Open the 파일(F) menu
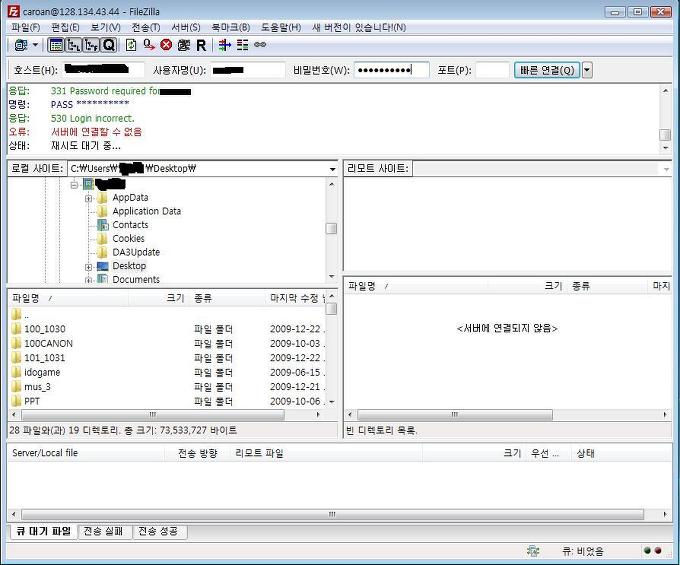The height and width of the screenshot is (565, 680). [x=26, y=27]
